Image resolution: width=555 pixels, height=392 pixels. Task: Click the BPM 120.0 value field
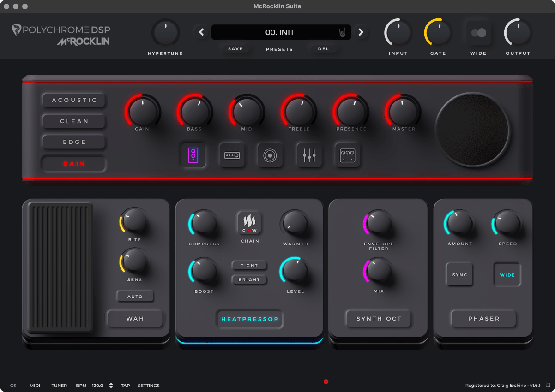click(x=97, y=386)
